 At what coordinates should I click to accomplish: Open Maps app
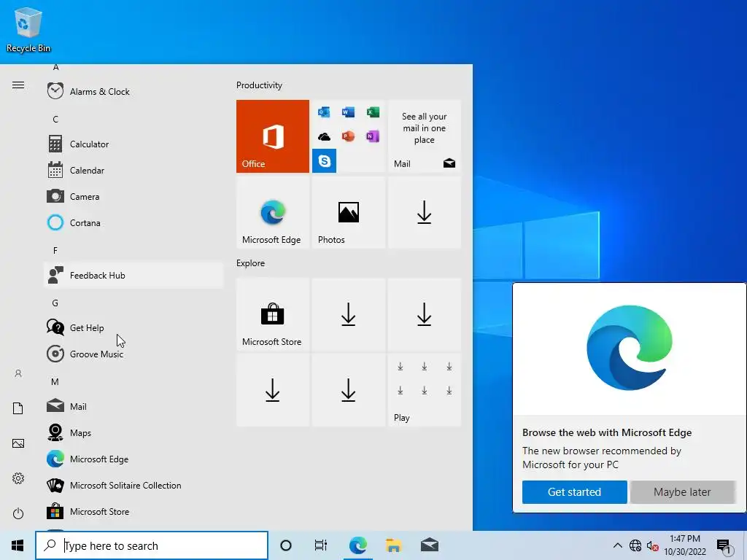pos(133,432)
